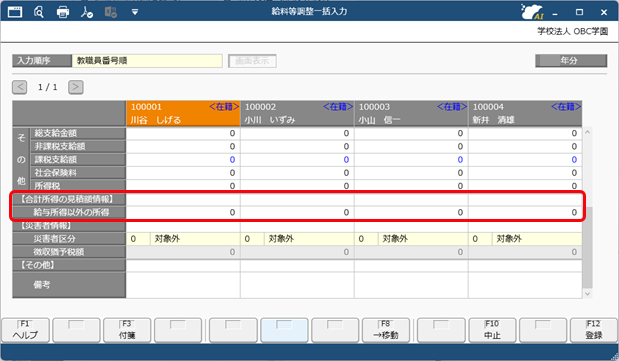Click 非課税支給額 cell for 100002
The image size is (619, 361).
pos(297,147)
